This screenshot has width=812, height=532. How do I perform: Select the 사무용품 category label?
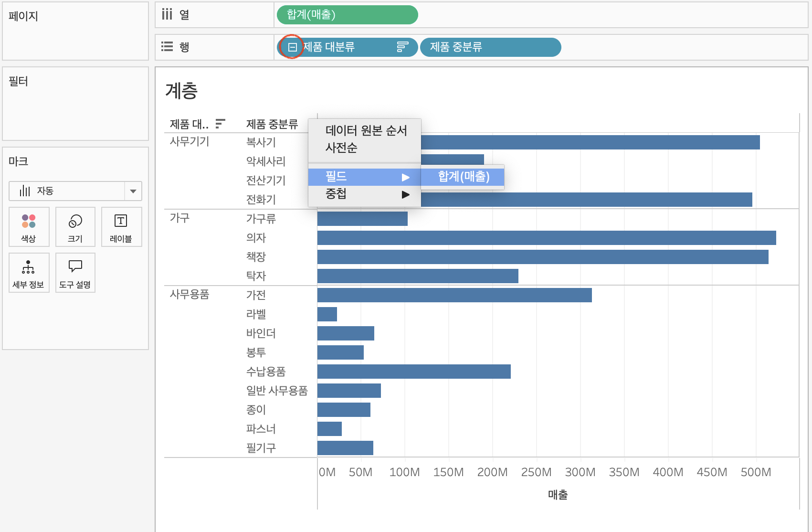coord(190,294)
